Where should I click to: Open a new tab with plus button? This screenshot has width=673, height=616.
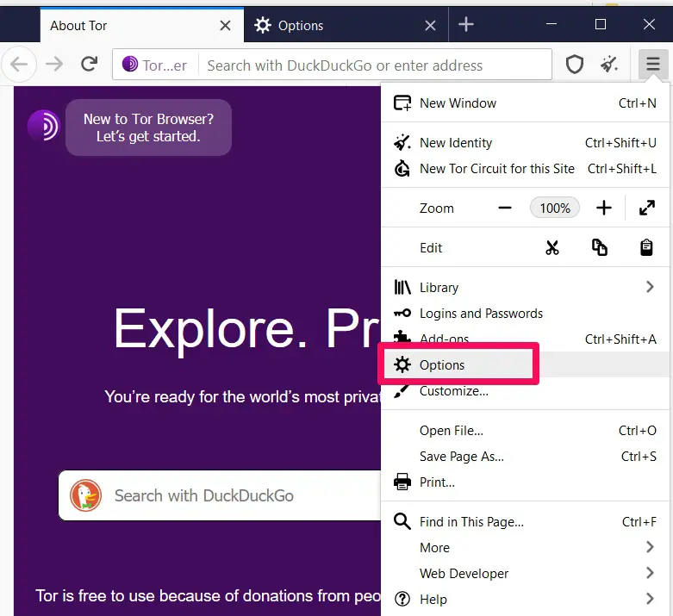(466, 24)
